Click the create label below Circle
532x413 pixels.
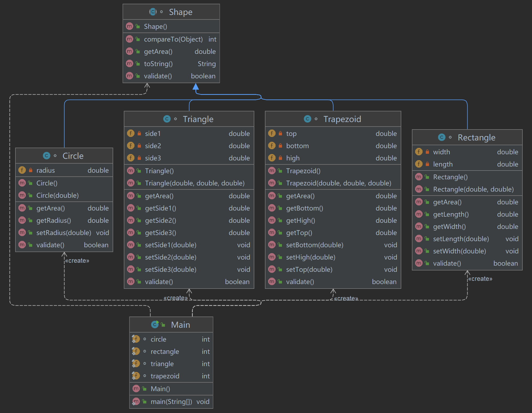pyautogui.click(x=77, y=261)
